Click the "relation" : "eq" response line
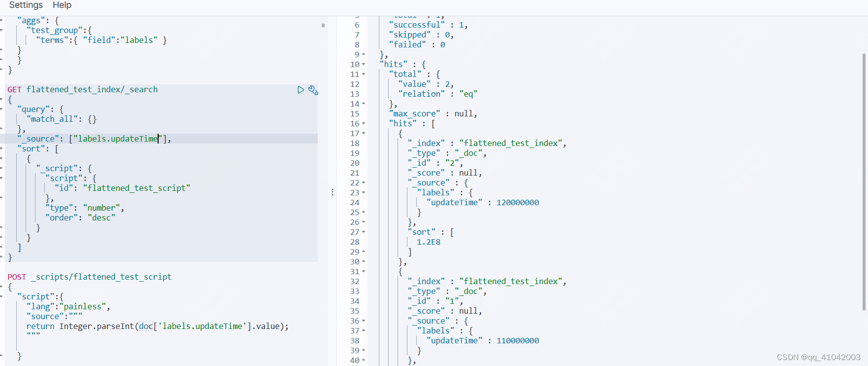Image resolution: width=868 pixels, height=366 pixels. (x=438, y=94)
